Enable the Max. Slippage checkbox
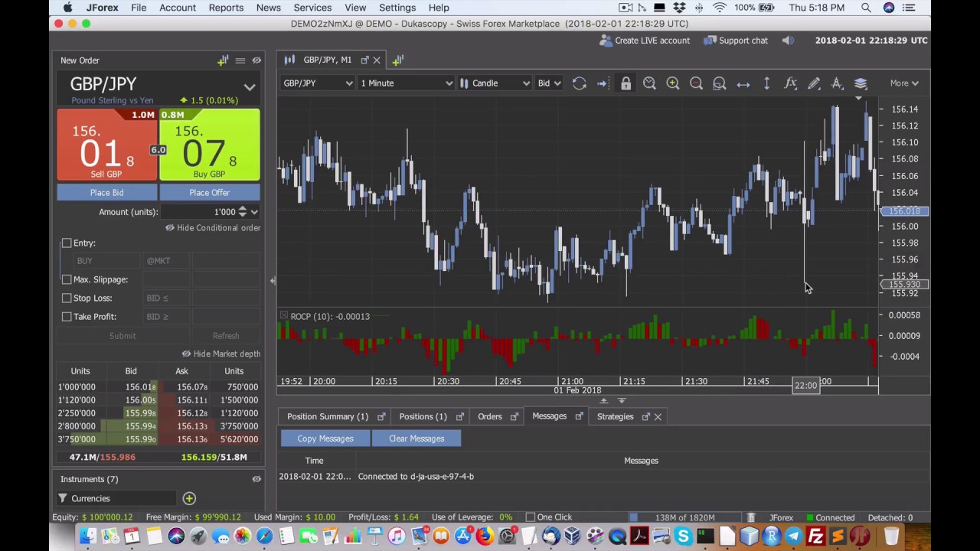The image size is (980, 551). [67, 279]
